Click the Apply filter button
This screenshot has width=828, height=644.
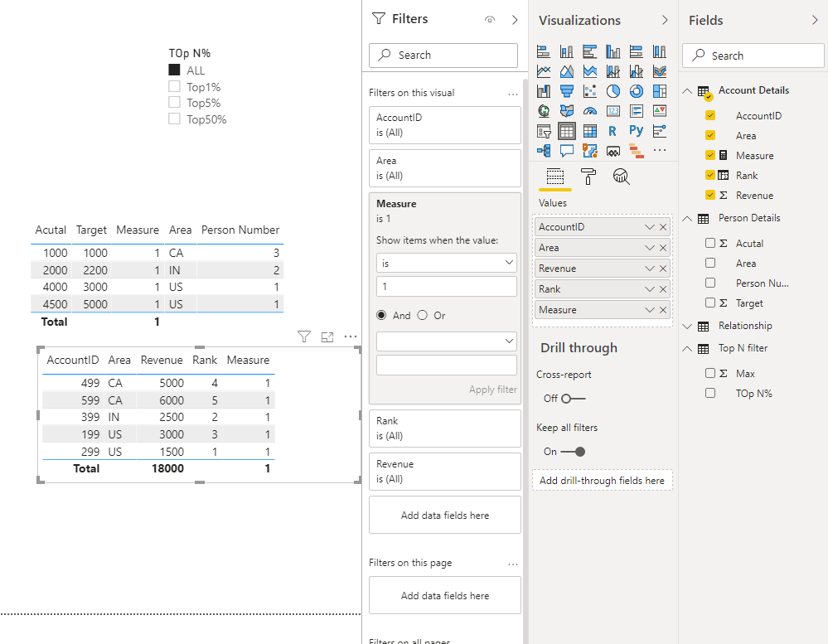492,390
